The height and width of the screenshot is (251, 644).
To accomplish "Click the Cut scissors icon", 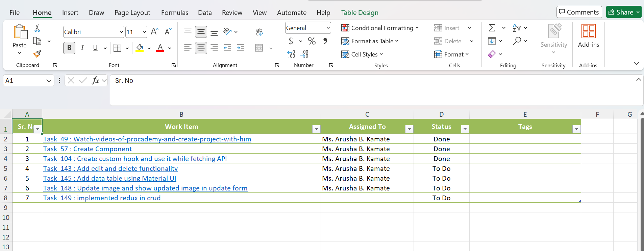I will 37,28.
